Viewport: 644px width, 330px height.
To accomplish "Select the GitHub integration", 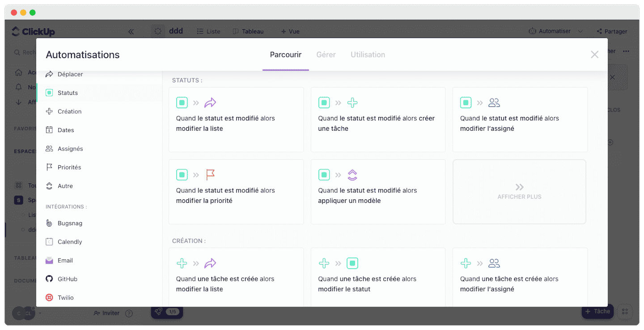I will (99, 279).
